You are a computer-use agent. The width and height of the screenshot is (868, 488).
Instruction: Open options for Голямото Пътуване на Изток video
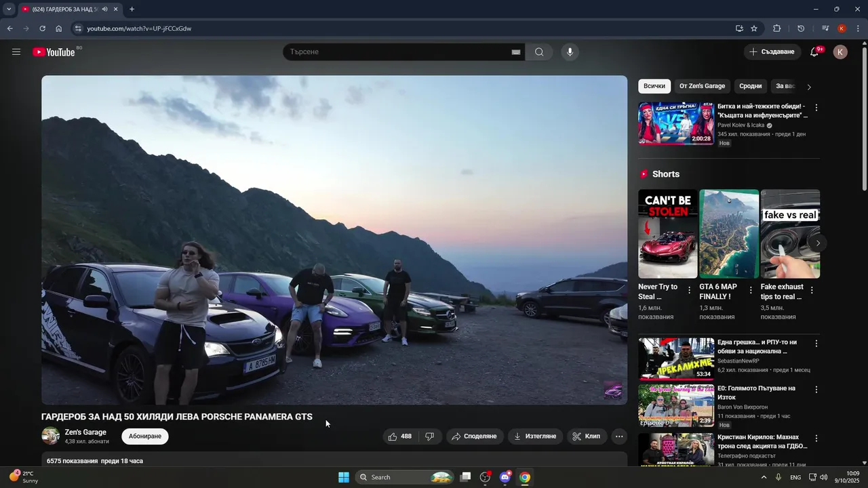[816, 390]
